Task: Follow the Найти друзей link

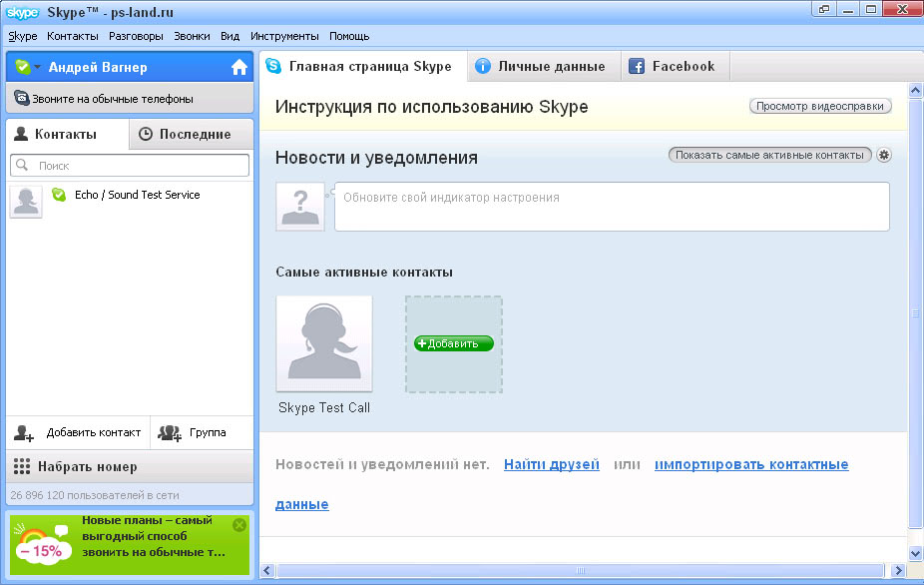Action: [552, 464]
